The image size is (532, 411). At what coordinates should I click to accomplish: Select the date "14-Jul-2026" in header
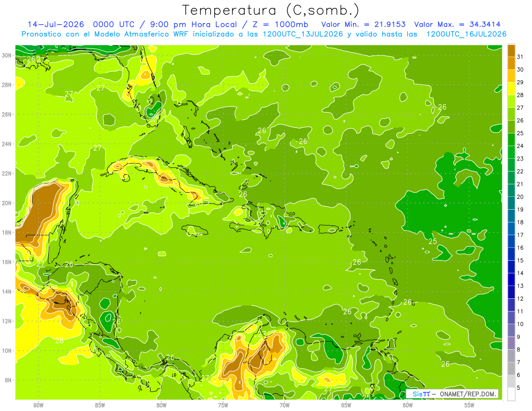(56, 24)
